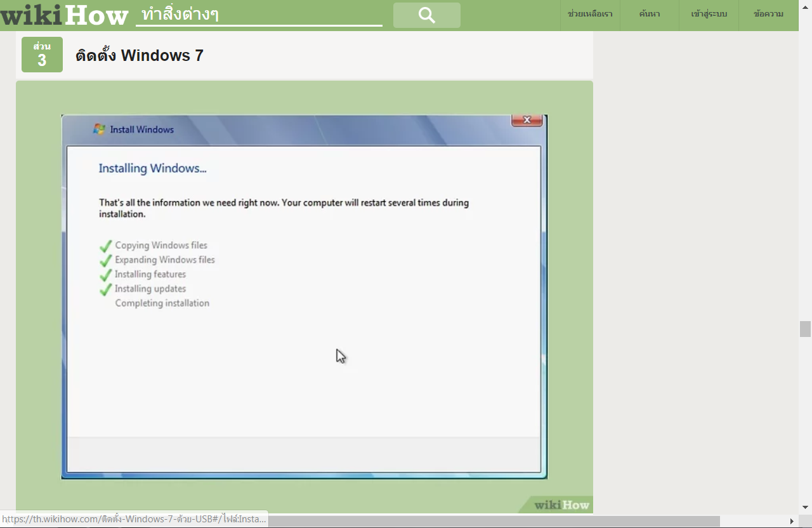The width and height of the screenshot is (812, 528).
Task: Click the checkmark beside Installing features
Action: pyautogui.click(x=105, y=275)
